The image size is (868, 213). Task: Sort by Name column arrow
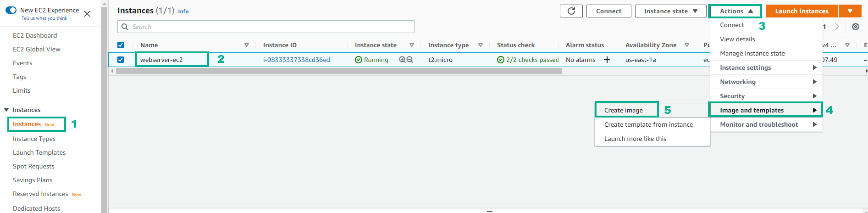tap(247, 45)
